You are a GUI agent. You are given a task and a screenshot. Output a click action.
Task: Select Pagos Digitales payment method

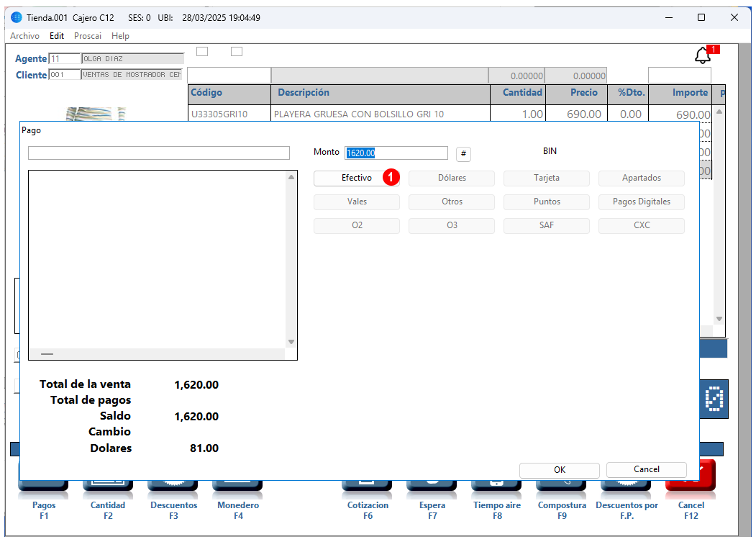click(641, 202)
